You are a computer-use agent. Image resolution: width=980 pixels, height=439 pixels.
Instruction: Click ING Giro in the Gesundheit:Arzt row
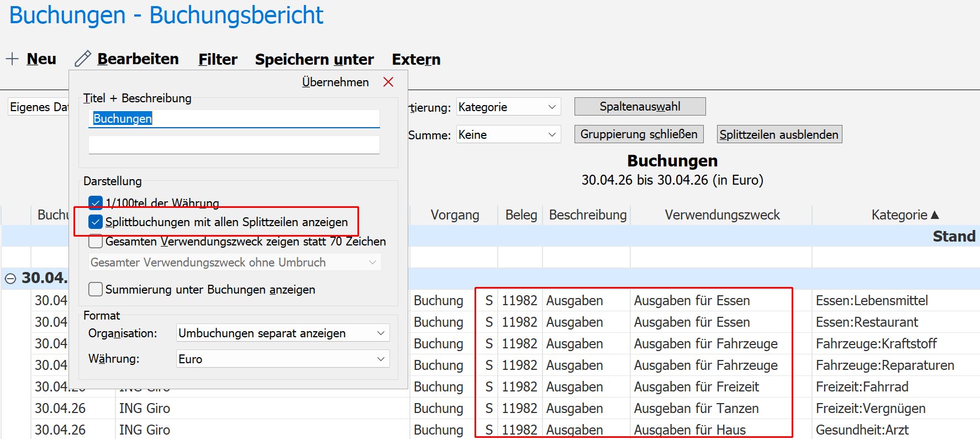144,430
